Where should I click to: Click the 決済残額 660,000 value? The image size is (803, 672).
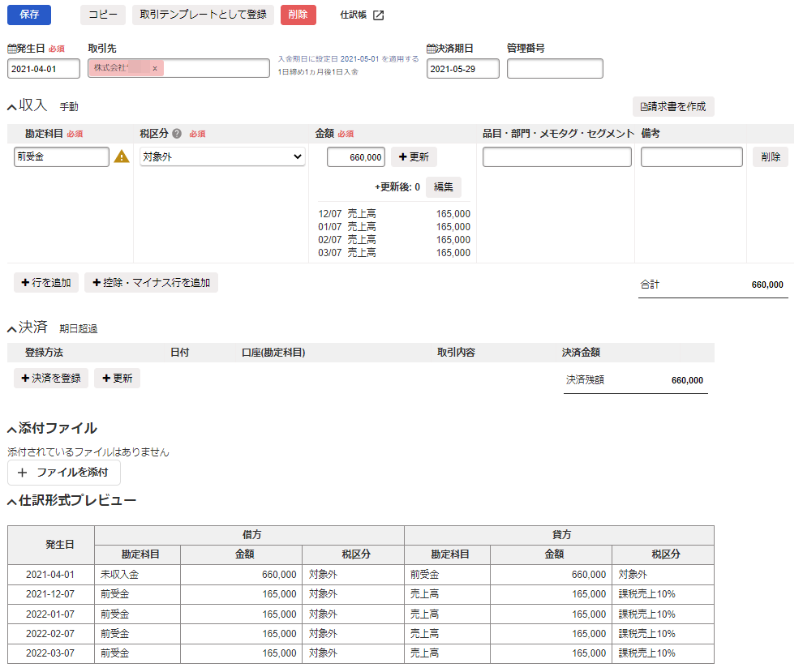(687, 380)
